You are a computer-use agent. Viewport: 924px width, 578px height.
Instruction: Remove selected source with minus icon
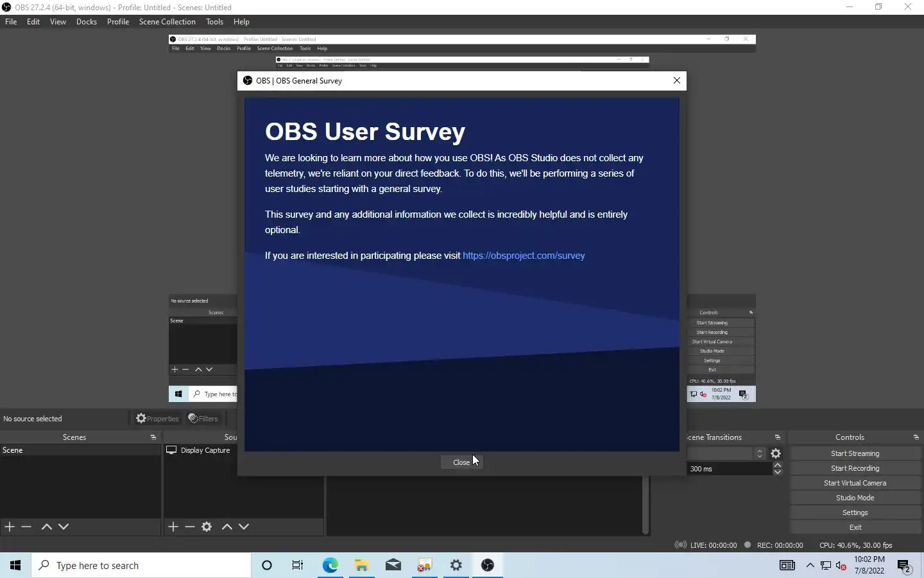(190, 527)
